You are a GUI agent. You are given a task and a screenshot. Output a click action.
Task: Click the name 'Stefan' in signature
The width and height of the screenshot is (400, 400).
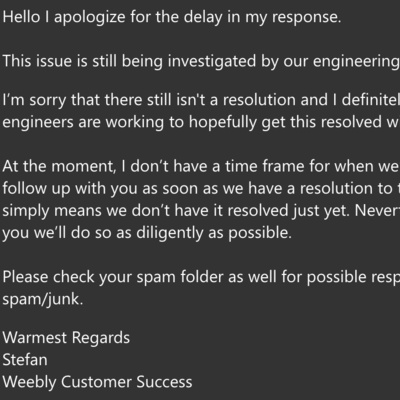(x=25, y=360)
